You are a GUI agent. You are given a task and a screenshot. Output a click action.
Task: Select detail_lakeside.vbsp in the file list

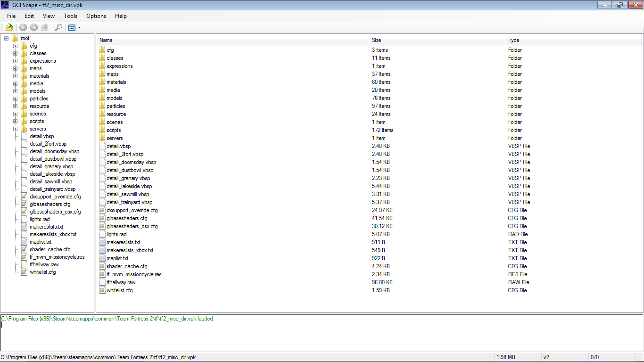[129, 186]
